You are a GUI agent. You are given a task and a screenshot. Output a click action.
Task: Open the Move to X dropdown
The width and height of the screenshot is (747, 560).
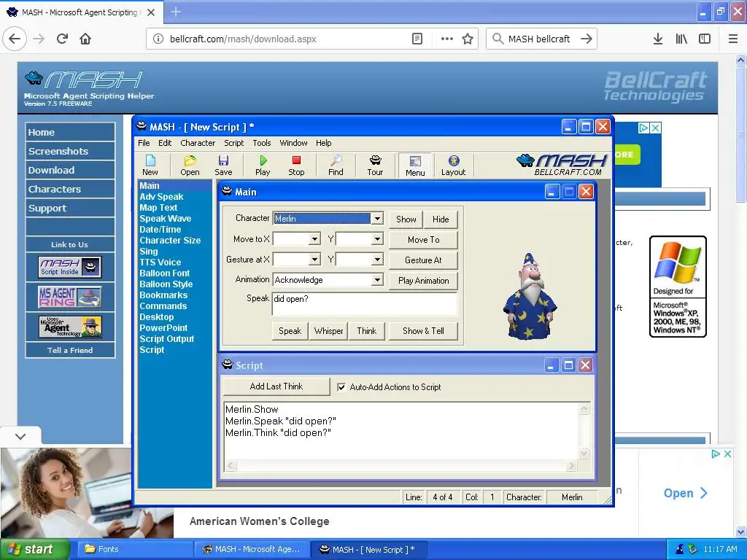coord(314,239)
